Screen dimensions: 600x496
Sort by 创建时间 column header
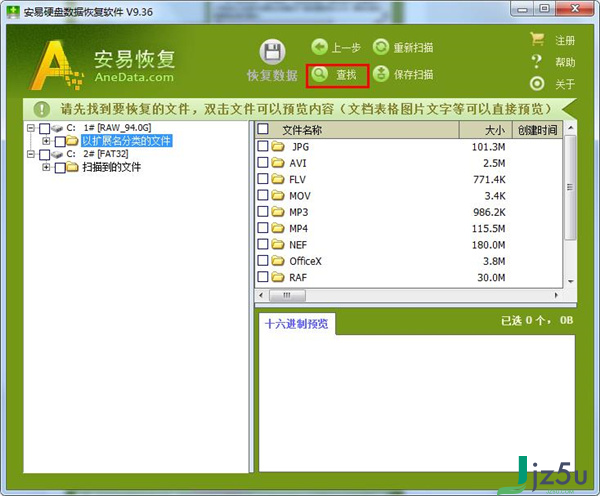537,130
